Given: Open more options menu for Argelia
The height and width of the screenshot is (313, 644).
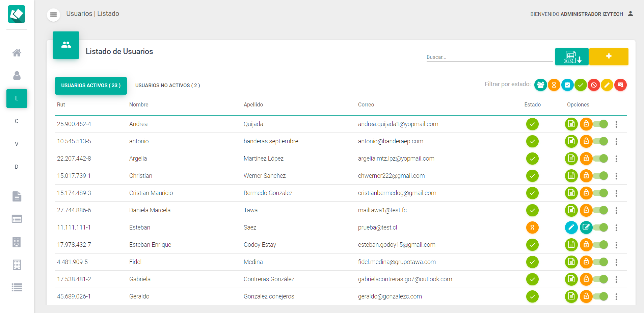Looking at the screenshot, I should [x=616, y=159].
